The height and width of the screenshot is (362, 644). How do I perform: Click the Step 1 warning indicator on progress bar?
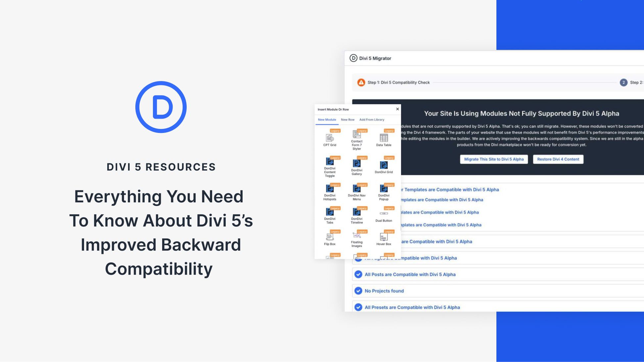(x=360, y=82)
